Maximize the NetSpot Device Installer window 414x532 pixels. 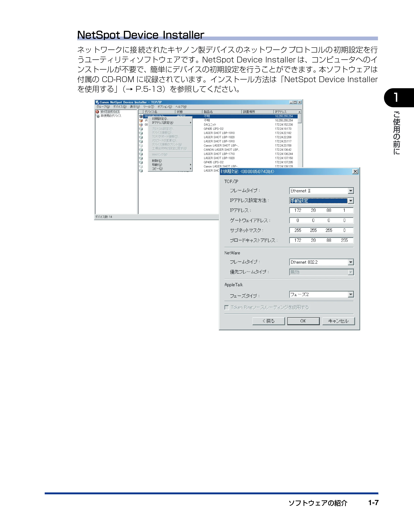(295, 102)
